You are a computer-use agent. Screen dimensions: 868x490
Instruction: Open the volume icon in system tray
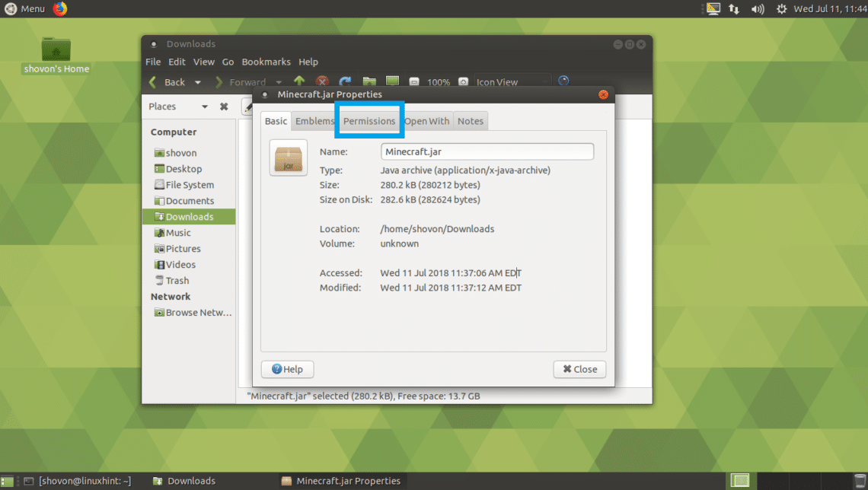click(x=757, y=9)
